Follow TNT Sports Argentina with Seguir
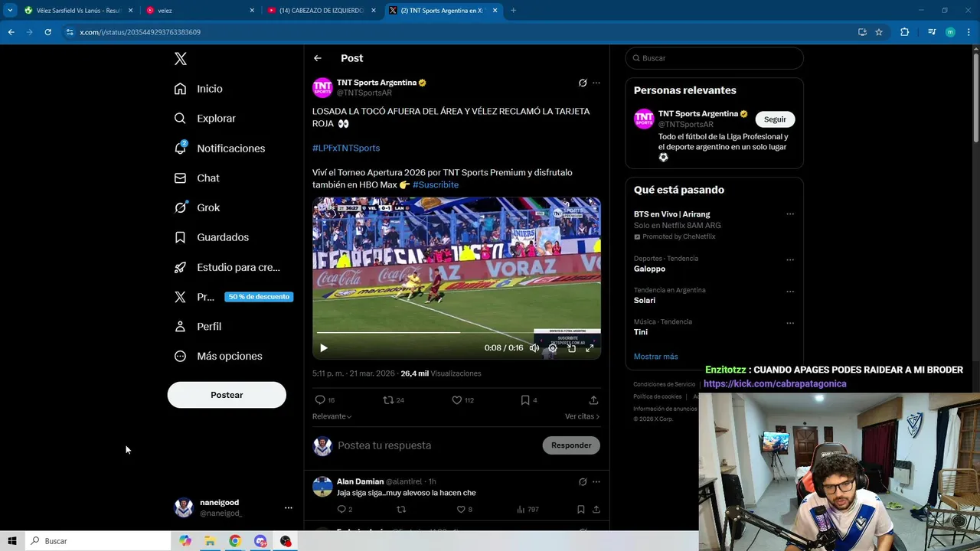This screenshot has height=551, width=980. (775, 119)
